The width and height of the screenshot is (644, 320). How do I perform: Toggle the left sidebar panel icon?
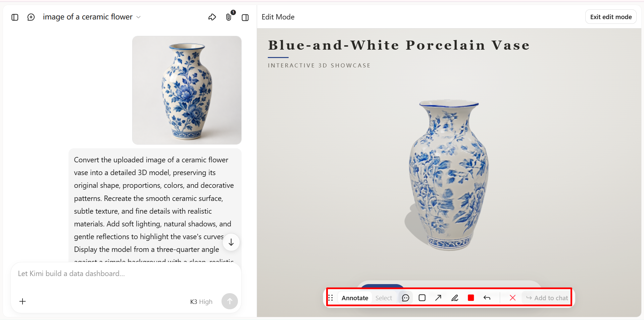[15, 17]
